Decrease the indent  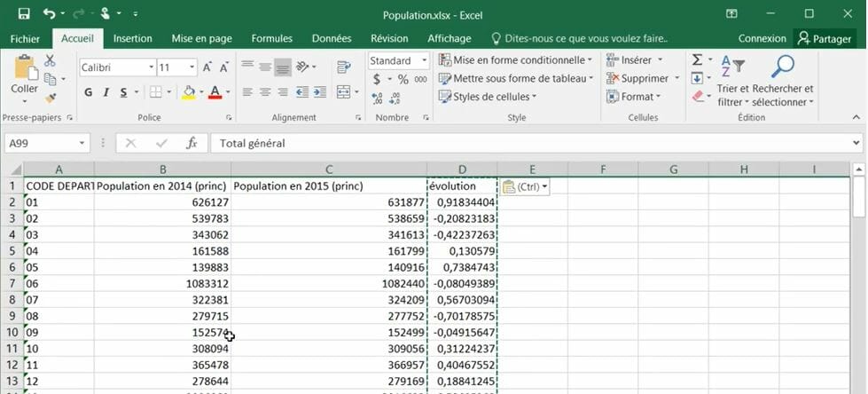click(301, 92)
